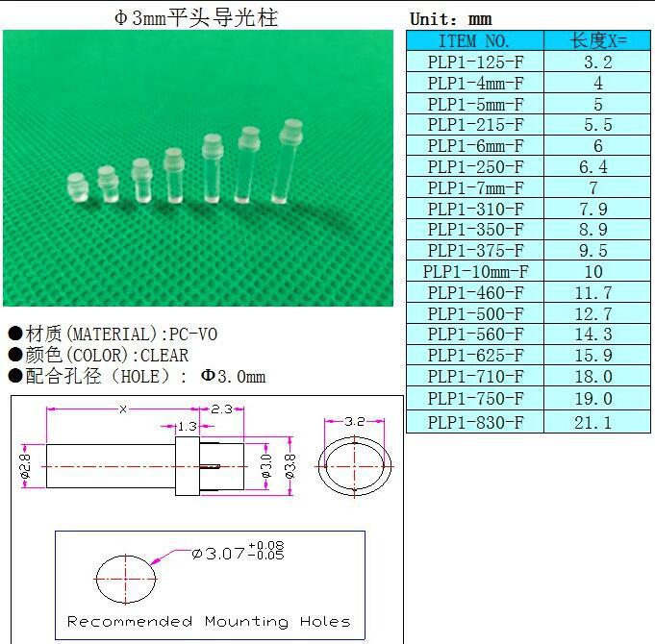Click item PLP1-830-F

pos(475,422)
